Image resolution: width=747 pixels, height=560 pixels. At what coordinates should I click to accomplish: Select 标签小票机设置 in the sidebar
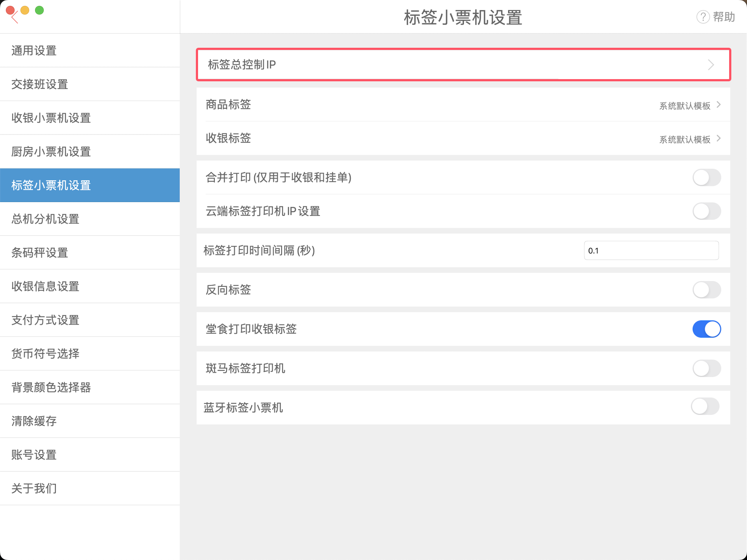(90, 185)
